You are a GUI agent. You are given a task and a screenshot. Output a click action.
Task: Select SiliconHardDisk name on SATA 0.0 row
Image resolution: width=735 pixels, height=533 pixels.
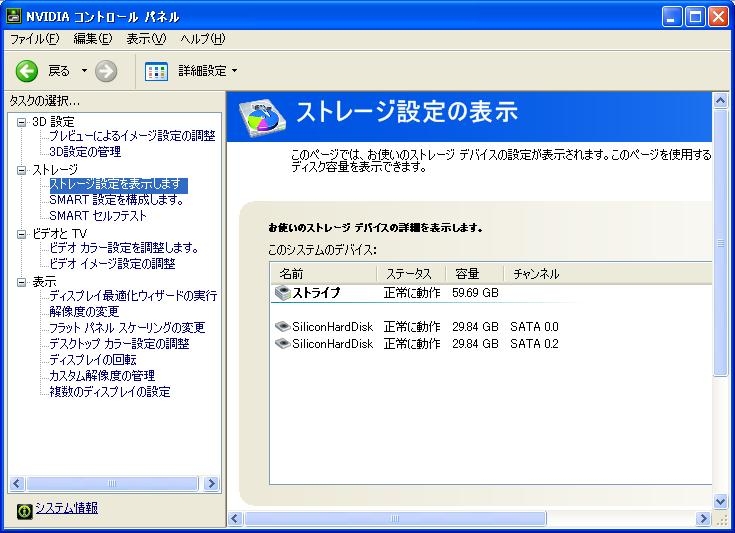(x=332, y=327)
